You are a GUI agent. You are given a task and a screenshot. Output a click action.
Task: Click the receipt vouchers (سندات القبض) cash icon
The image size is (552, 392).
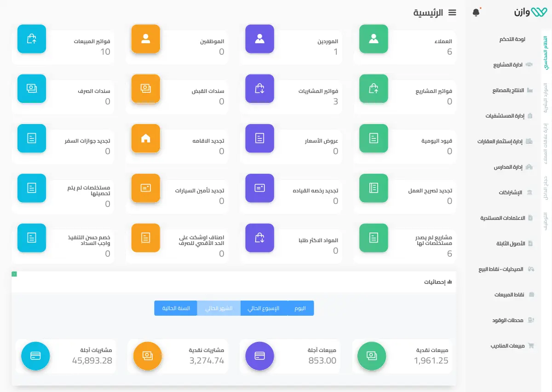pyautogui.click(x=145, y=89)
